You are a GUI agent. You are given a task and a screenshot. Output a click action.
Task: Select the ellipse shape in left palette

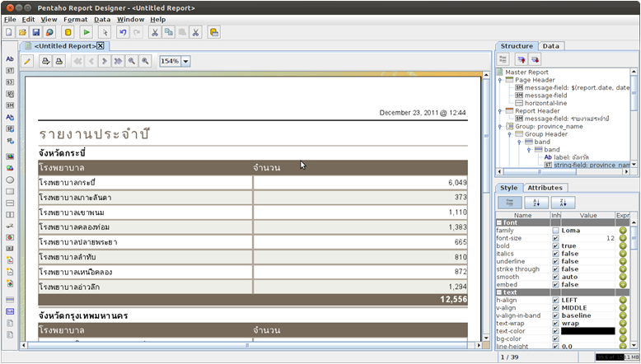coord(10,180)
